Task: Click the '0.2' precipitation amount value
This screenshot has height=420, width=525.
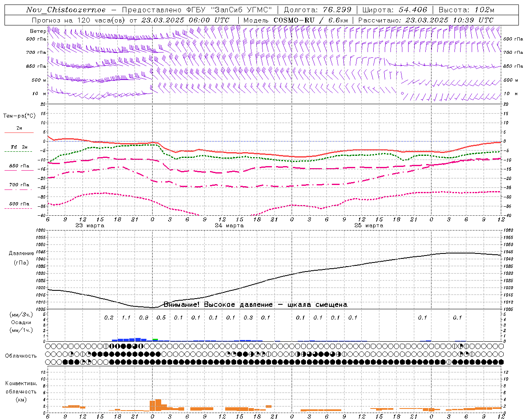Action: pyautogui.click(x=109, y=318)
